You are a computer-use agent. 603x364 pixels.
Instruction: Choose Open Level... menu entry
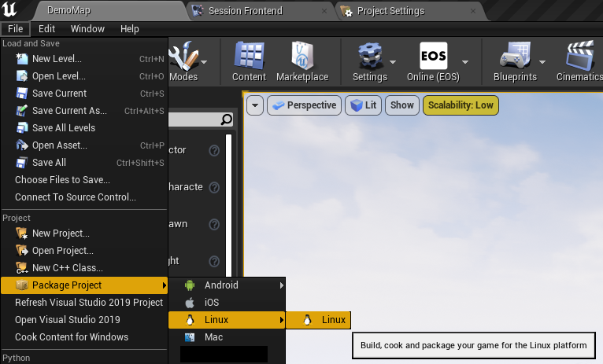click(84, 76)
